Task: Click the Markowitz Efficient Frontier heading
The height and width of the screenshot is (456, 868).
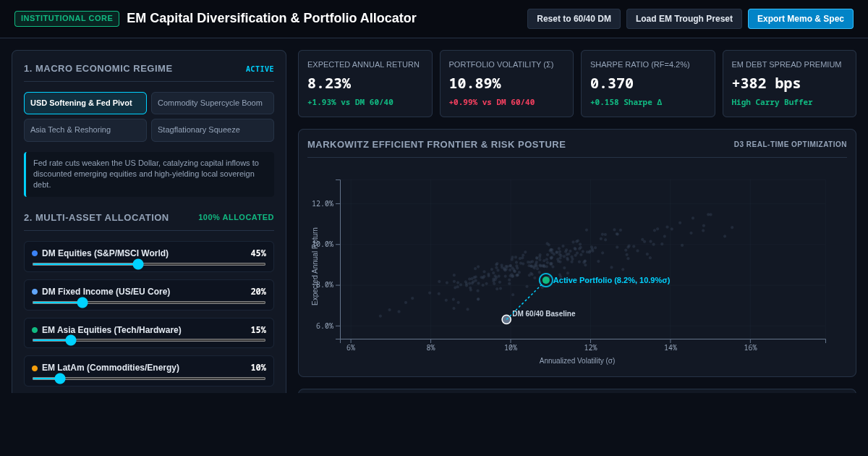Action: coord(437,145)
